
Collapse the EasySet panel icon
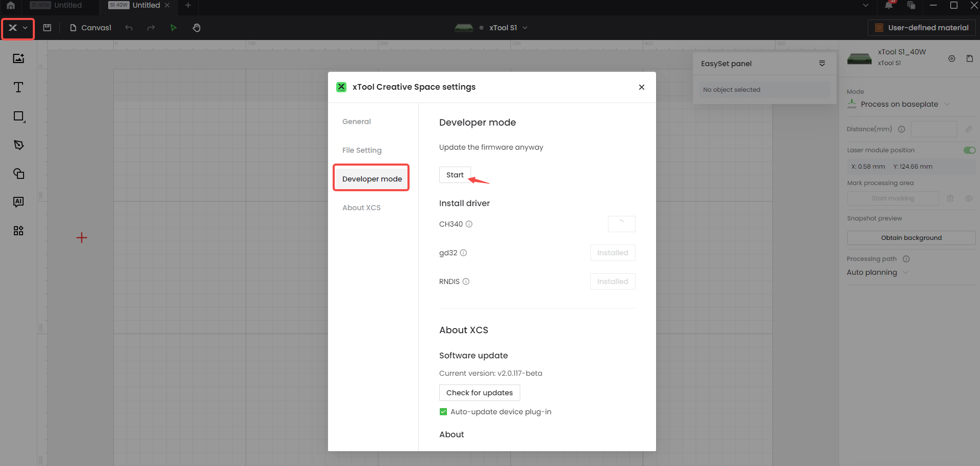click(x=822, y=64)
